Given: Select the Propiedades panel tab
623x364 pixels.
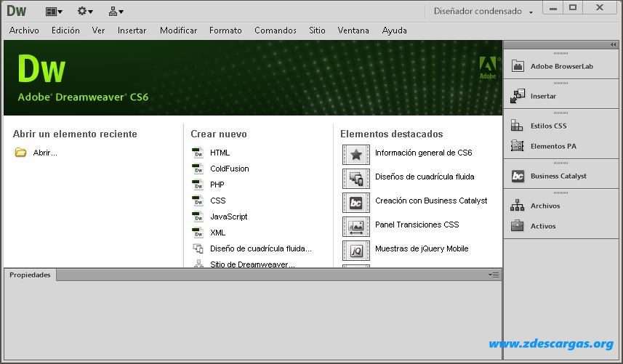Looking at the screenshot, I should tap(30, 275).
